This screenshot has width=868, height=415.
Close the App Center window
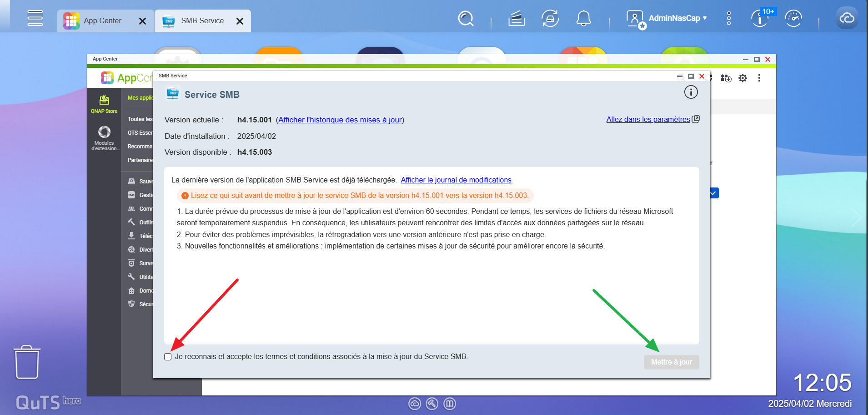pyautogui.click(x=768, y=60)
